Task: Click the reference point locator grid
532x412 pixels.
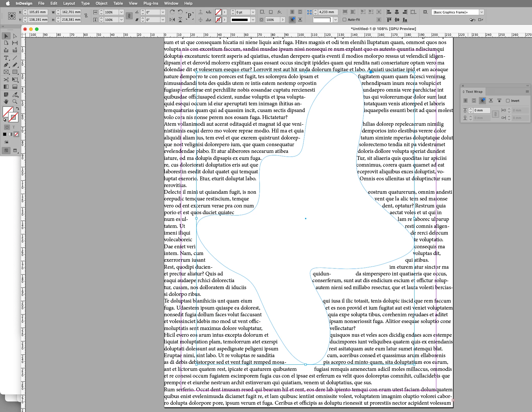Action: point(12,16)
